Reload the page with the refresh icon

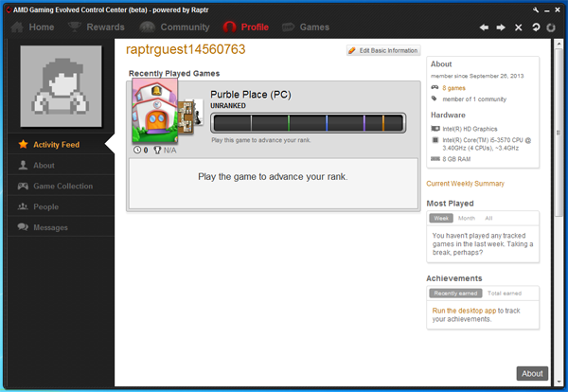536,27
